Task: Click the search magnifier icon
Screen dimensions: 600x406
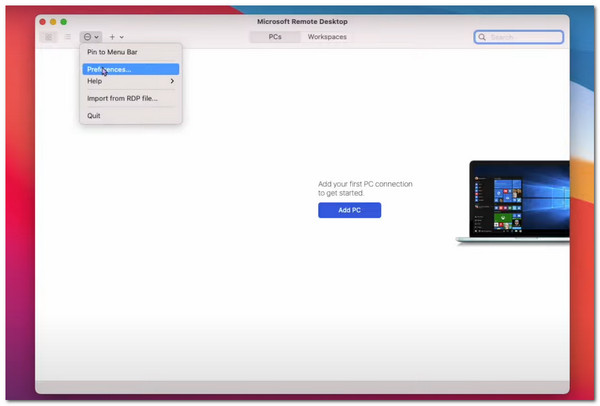Action: (482, 37)
